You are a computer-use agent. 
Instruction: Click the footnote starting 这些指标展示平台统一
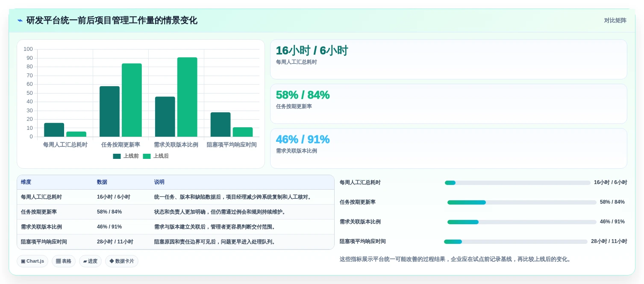pos(456,259)
